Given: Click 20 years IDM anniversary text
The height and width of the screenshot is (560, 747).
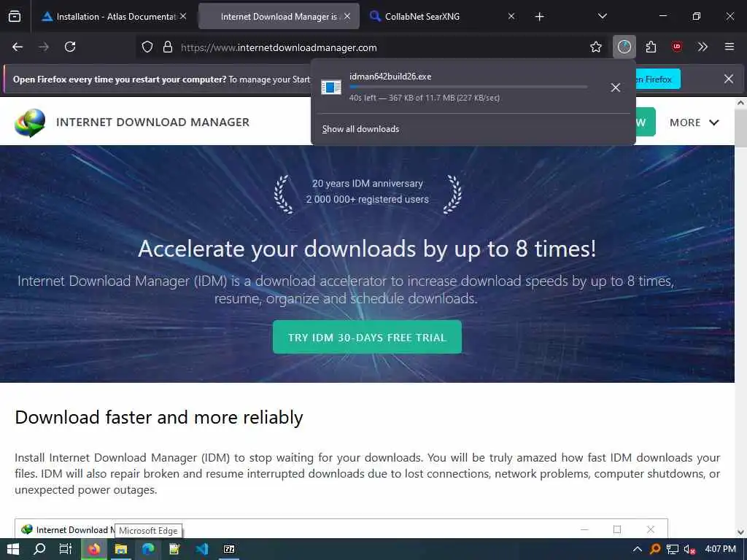Looking at the screenshot, I should [x=368, y=183].
